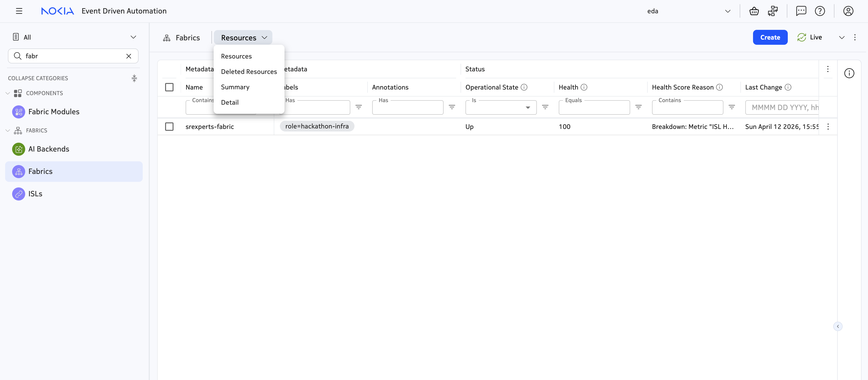Open Health Score Reason filter options icon
Viewport: 868px width, 380px height.
tap(732, 107)
